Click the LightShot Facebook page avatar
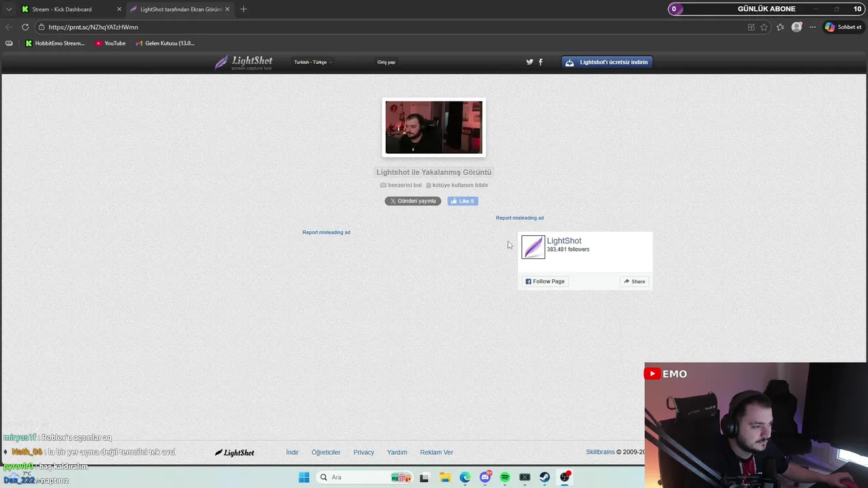This screenshot has width=868, height=488. [533, 247]
